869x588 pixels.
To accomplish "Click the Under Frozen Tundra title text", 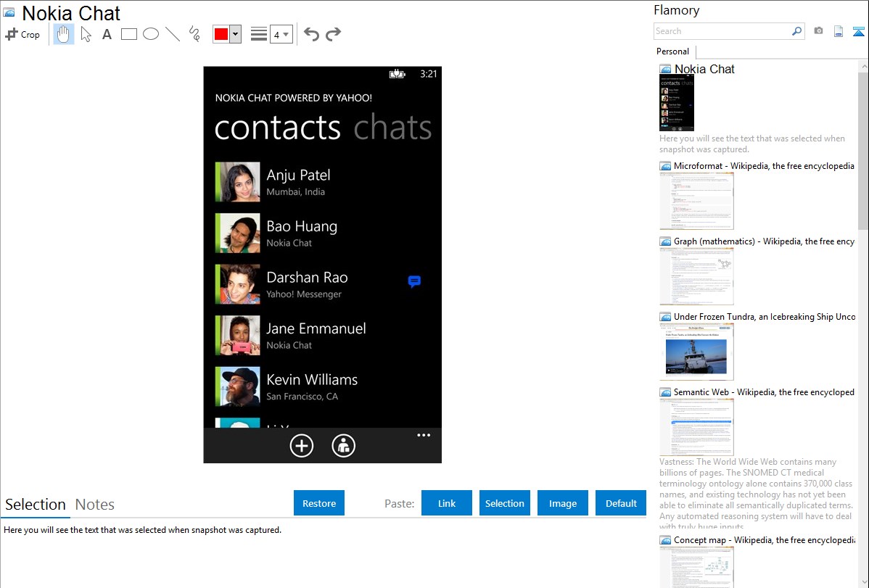I will click(x=765, y=317).
